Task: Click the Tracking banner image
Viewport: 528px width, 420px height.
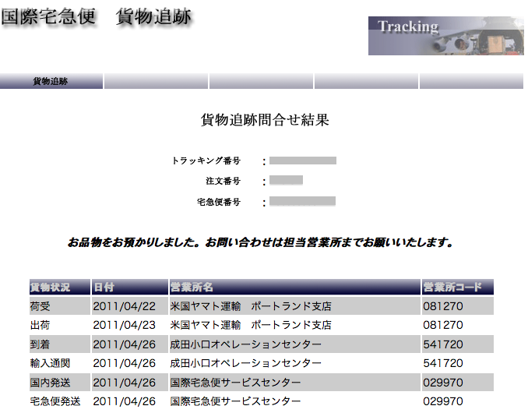Action: [x=445, y=36]
